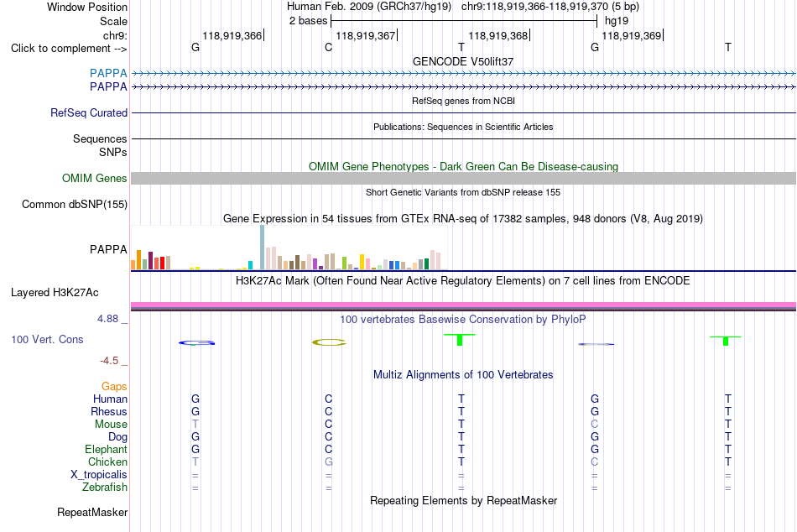The width and height of the screenshot is (797, 532).
Task: Click the GTEx Gene Expression track title
Action: [463, 219]
